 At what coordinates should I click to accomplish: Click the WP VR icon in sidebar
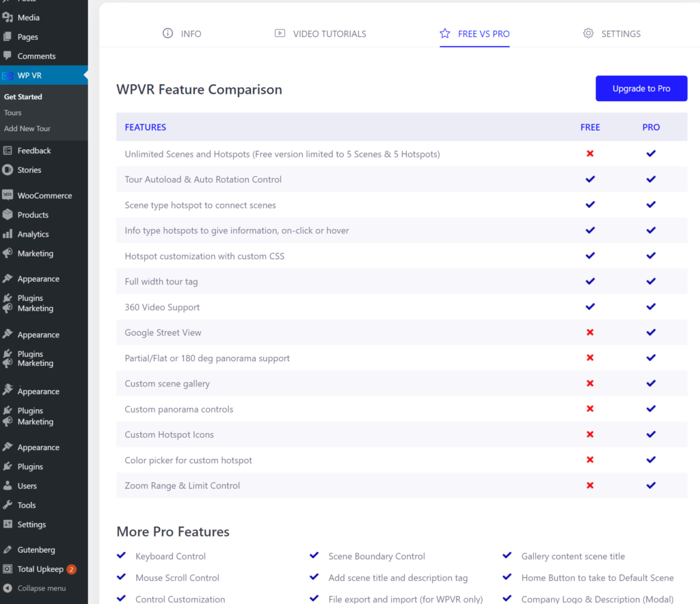tap(8, 75)
